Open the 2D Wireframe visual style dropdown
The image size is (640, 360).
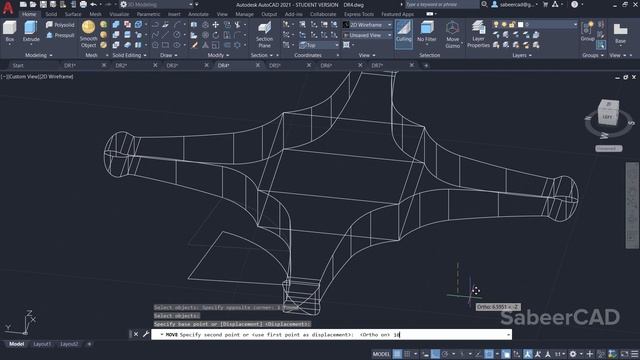(367, 25)
